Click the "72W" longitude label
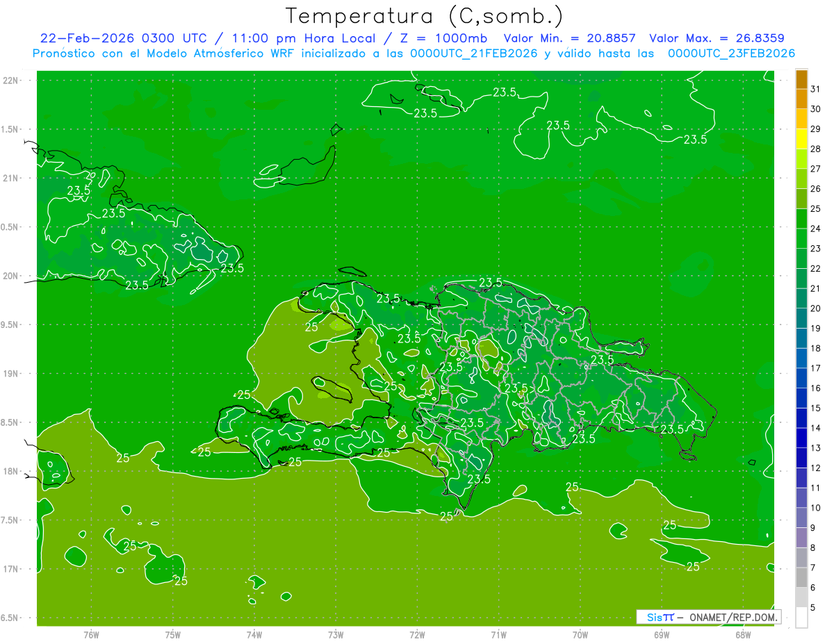834x644 pixels. click(x=417, y=634)
